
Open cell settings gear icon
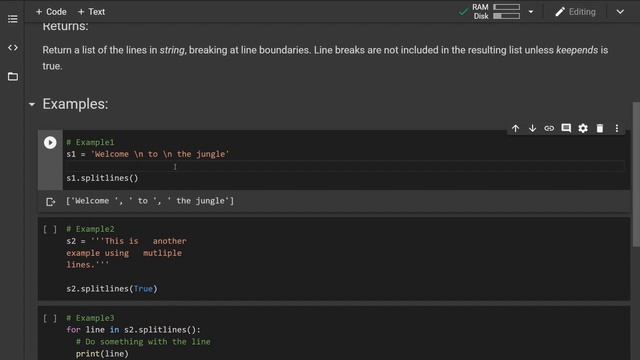click(583, 128)
